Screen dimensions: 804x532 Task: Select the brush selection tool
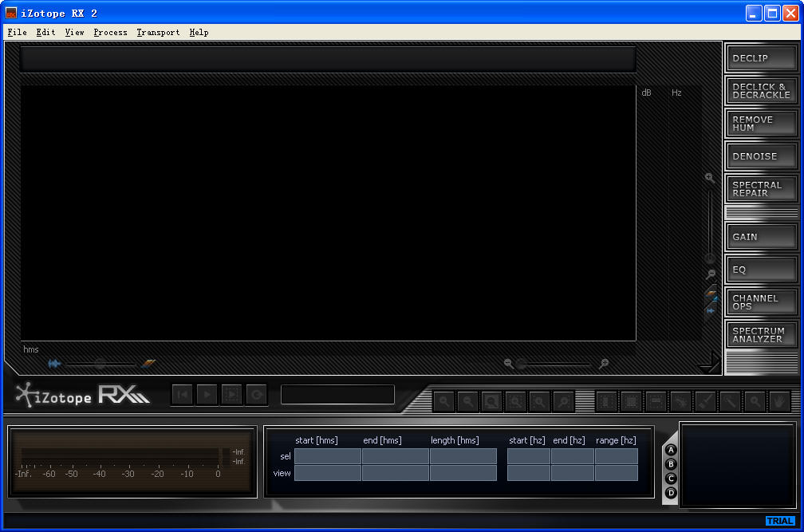coord(706,401)
